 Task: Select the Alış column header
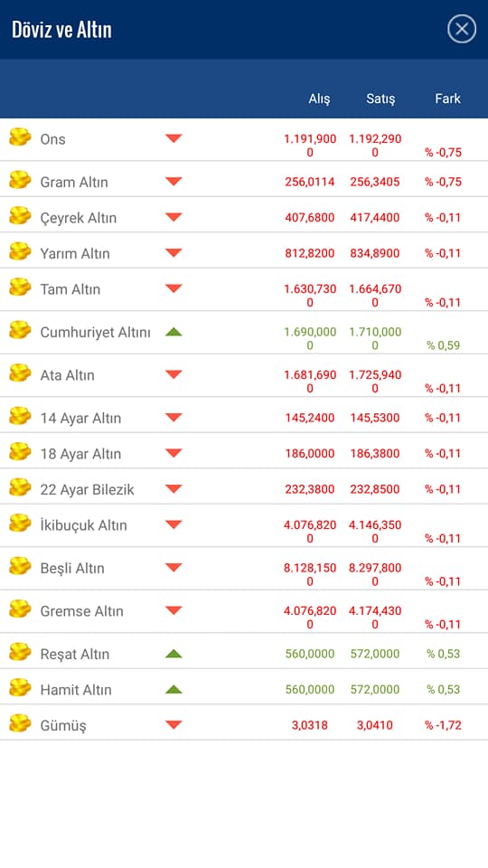[319, 99]
